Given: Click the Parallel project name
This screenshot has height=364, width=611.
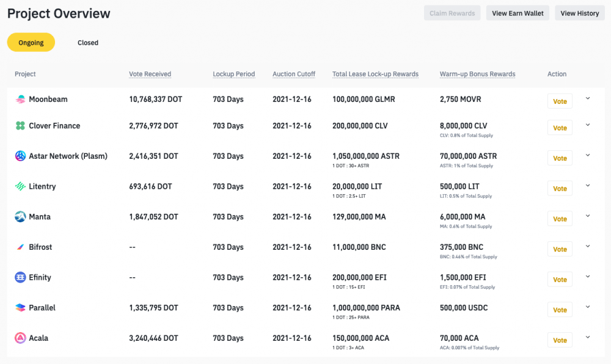Looking at the screenshot, I should [x=42, y=308].
